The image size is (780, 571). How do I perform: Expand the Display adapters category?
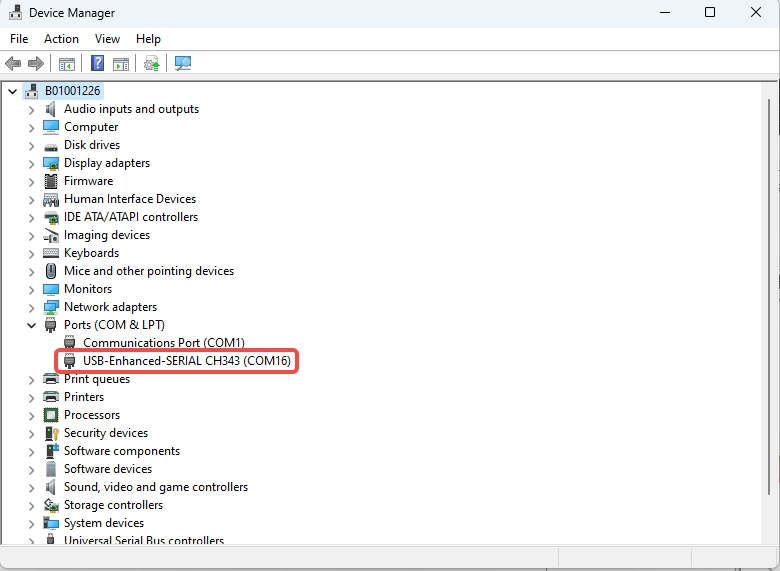[x=31, y=164]
